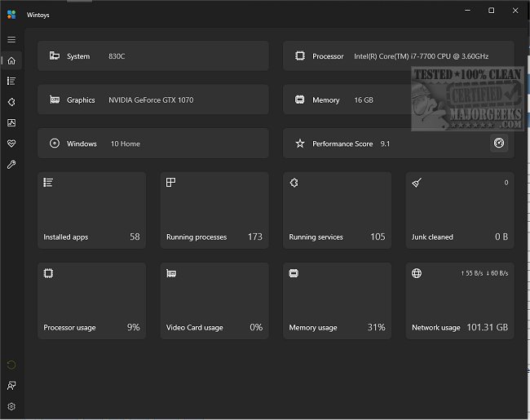
Task: Select the 173 running processes count
Action: click(x=255, y=237)
